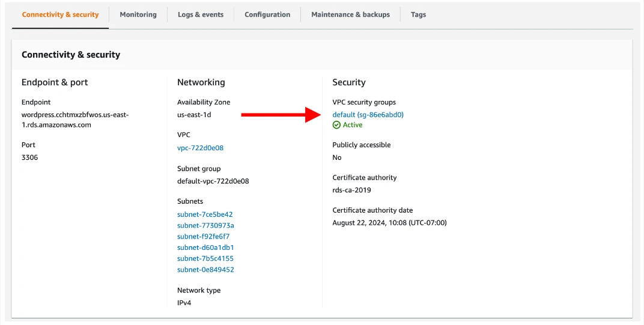
Task: Follow the vpc-722d0e08 VPC link
Action: point(201,148)
